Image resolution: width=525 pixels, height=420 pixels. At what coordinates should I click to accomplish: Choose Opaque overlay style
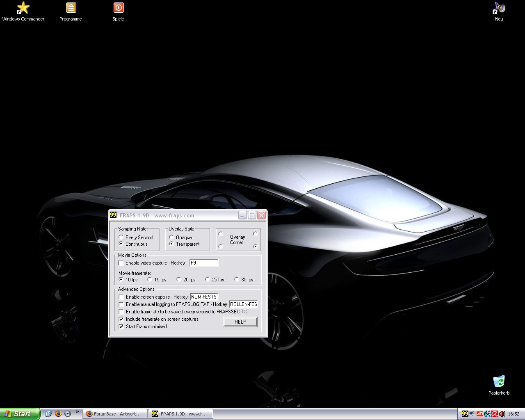[x=171, y=237]
